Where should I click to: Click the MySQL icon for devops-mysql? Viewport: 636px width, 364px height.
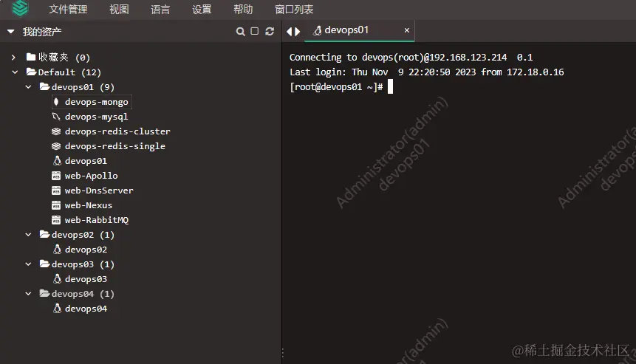56,117
